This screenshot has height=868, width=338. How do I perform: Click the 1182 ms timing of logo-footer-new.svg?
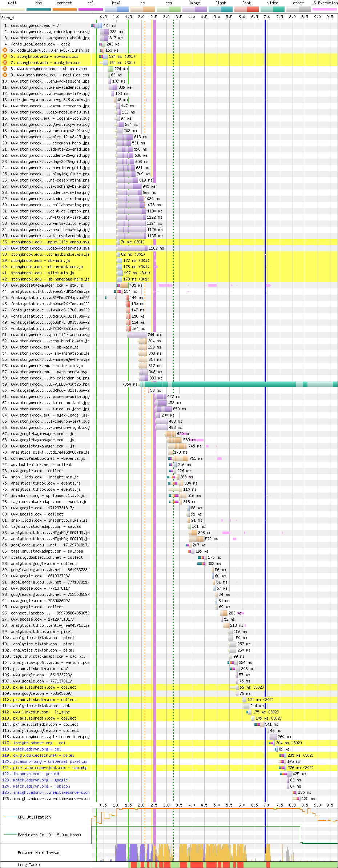[x=156, y=248]
